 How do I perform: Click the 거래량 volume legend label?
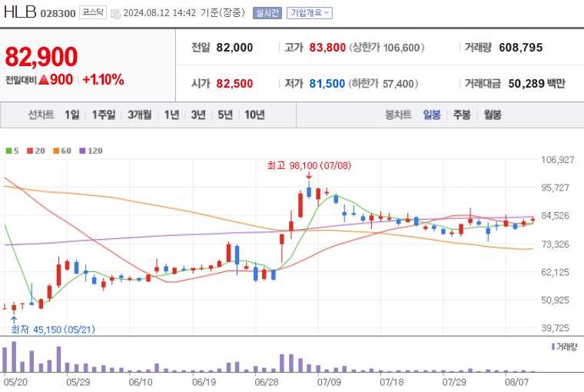click(x=565, y=347)
